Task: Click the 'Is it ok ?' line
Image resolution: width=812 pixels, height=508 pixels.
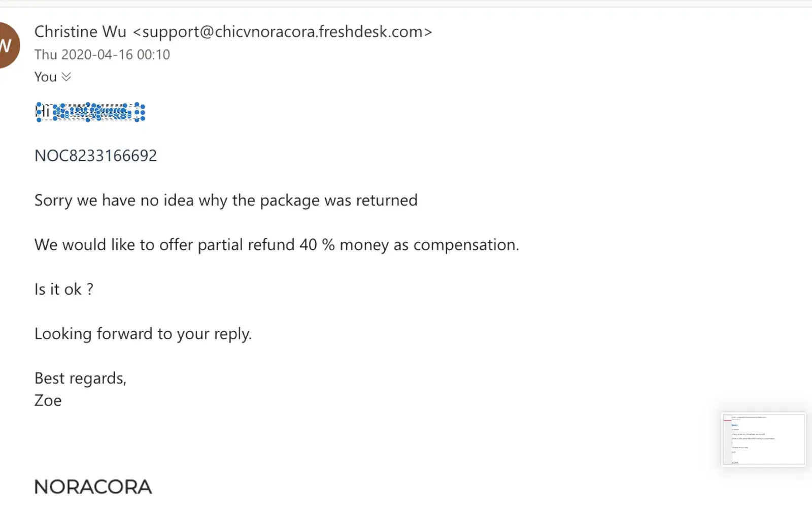Action: [63, 289]
